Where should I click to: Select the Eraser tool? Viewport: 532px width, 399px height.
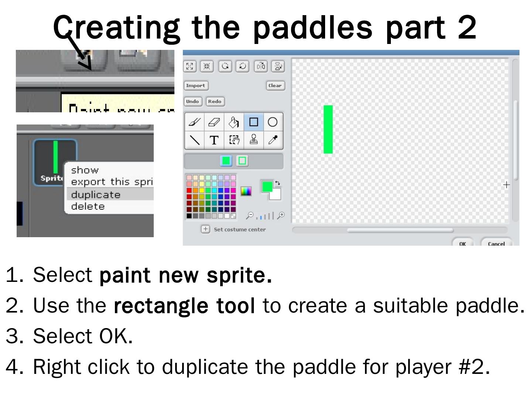pyautogui.click(x=214, y=122)
